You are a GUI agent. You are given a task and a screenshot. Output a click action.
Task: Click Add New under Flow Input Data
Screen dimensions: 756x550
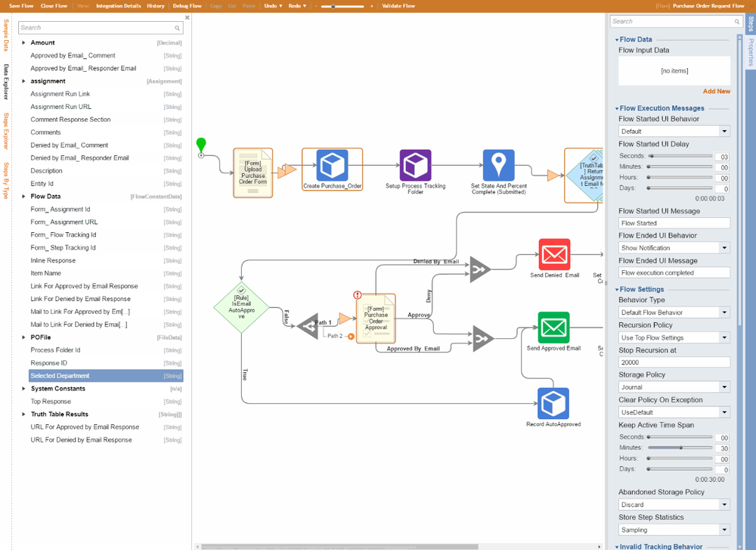pos(716,91)
